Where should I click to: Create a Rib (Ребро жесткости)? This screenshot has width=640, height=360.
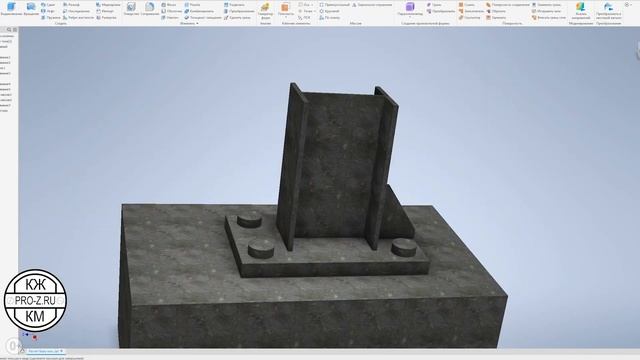79,18
